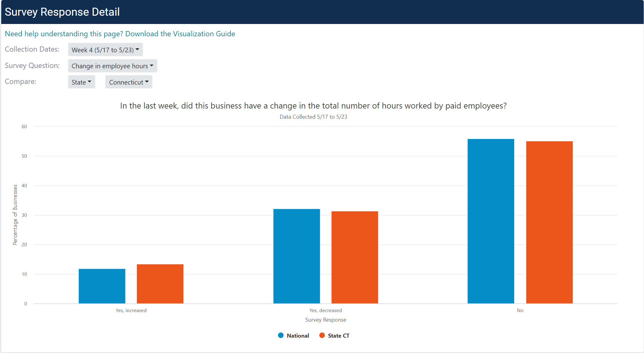Click the blue National bar for No
Viewport: 644px width, 353px height.
491,221
